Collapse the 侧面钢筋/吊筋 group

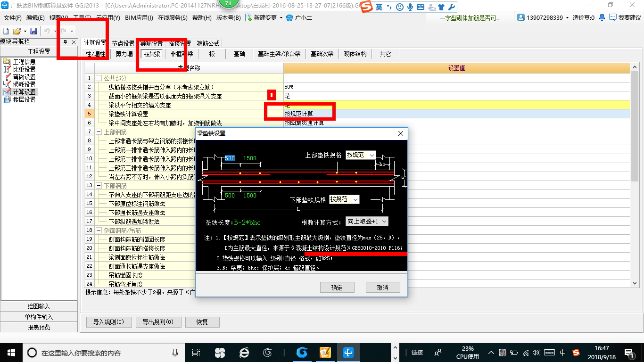(99, 230)
